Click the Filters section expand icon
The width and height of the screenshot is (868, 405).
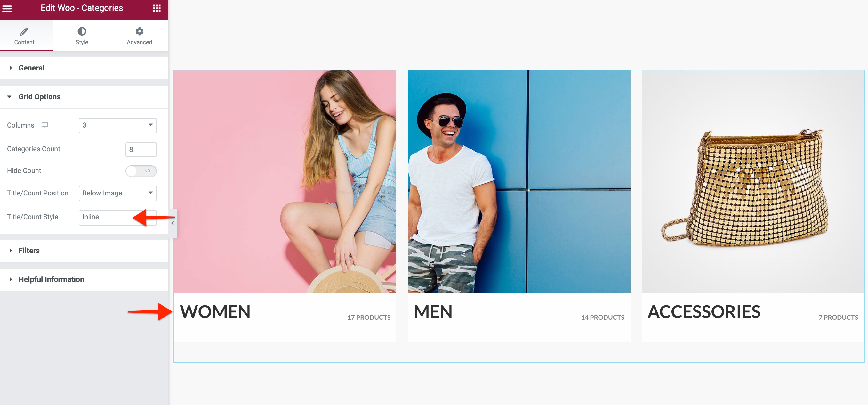click(x=12, y=251)
